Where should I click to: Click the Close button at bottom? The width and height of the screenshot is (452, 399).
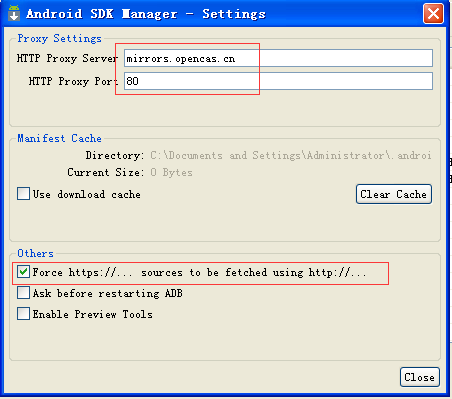click(420, 377)
